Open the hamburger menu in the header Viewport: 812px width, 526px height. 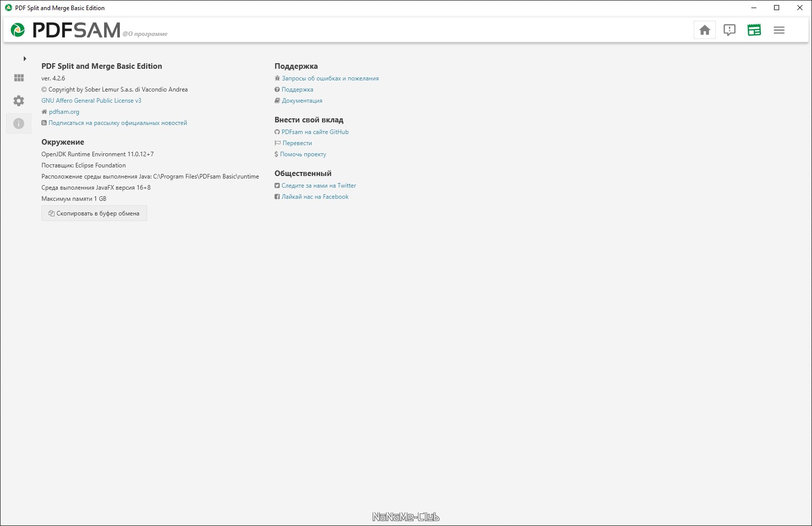coord(779,30)
